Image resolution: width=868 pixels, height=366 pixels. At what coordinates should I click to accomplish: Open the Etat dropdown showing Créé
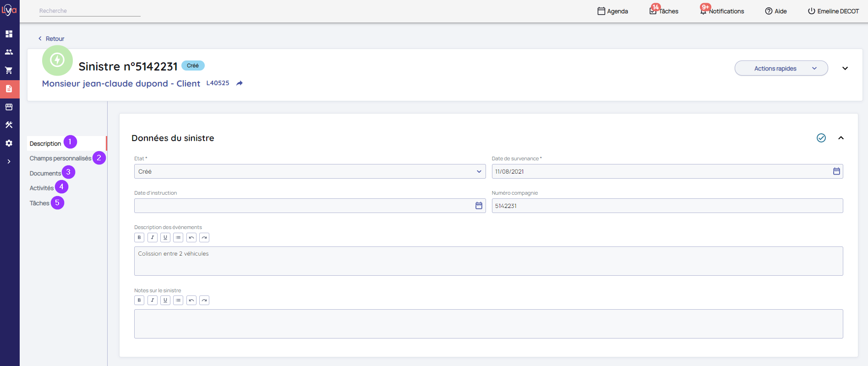point(309,171)
